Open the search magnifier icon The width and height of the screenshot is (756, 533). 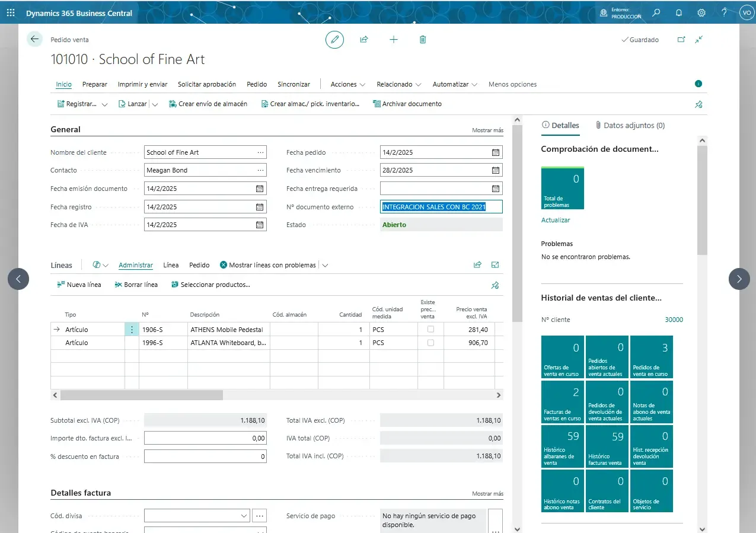[656, 12]
